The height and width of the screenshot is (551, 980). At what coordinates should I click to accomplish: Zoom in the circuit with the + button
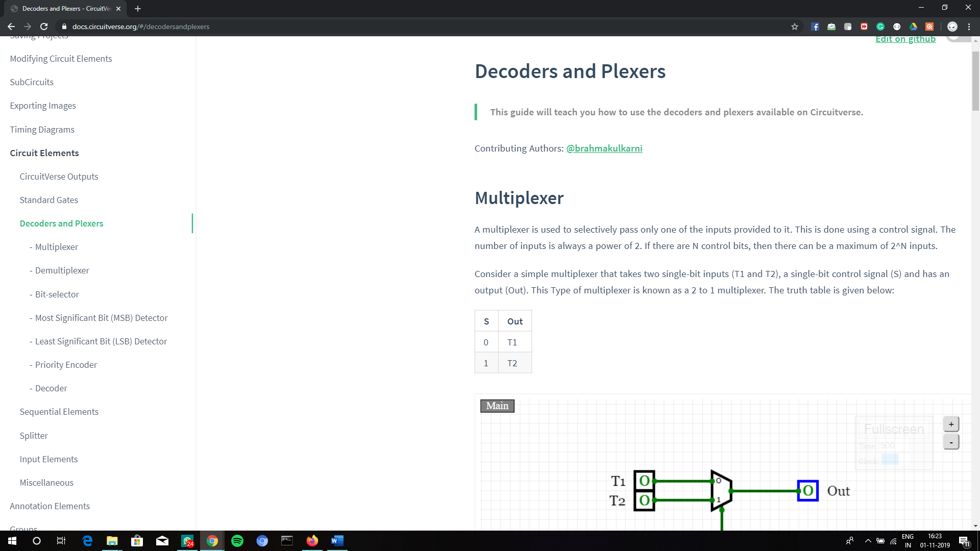coord(950,423)
